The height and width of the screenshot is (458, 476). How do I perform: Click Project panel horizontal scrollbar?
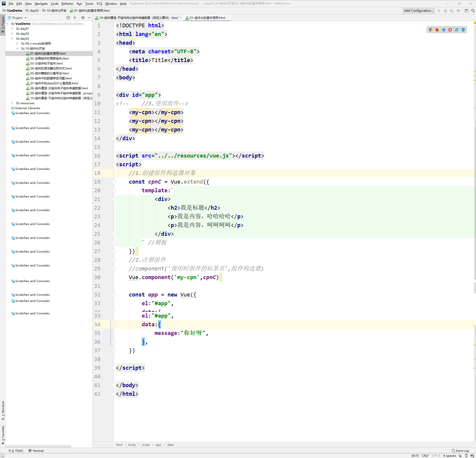click(38, 446)
